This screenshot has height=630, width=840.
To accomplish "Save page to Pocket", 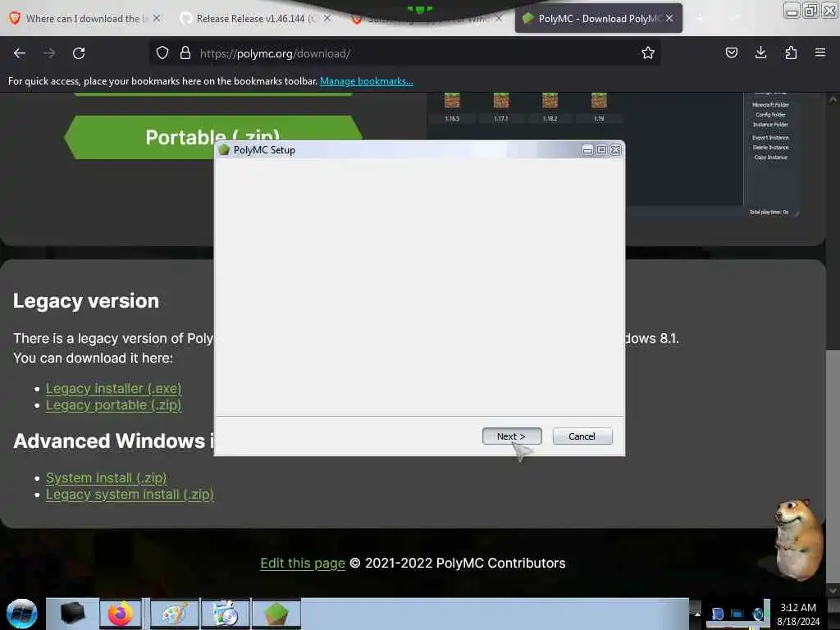I will click(x=731, y=53).
